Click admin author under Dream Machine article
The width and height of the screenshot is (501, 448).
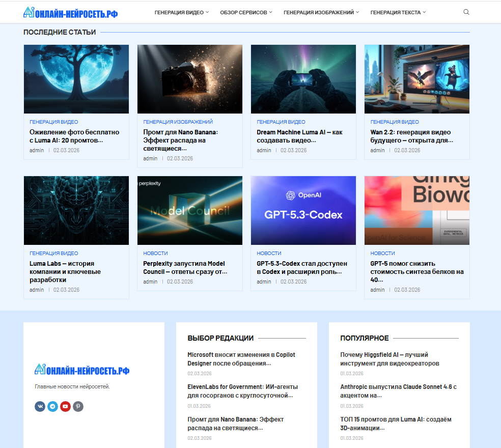point(264,151)
